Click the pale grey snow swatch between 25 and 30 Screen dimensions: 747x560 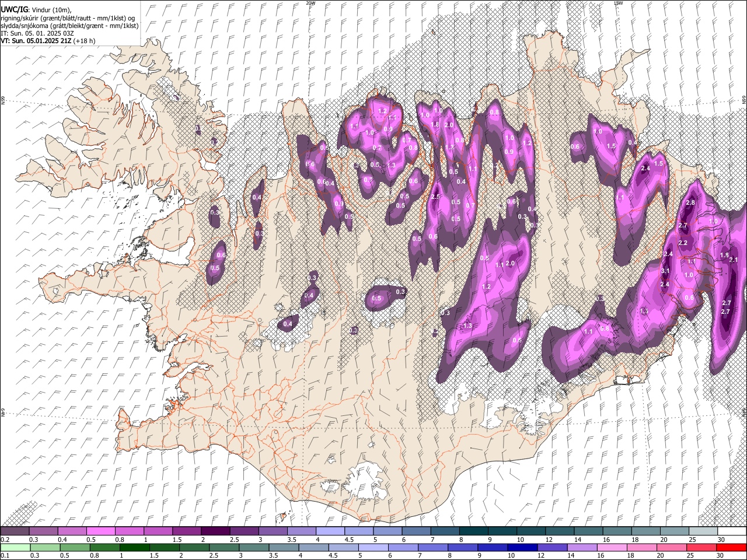(703, 531)
